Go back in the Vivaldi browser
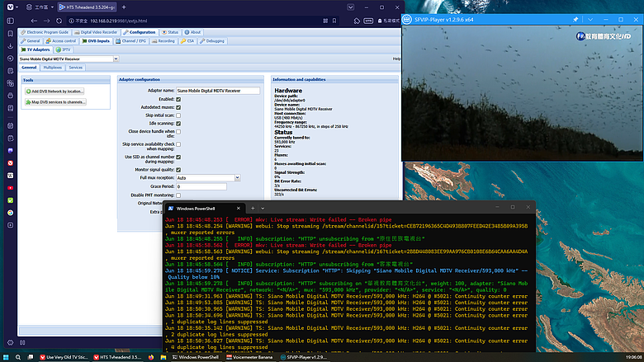 [x=34, y=21]
